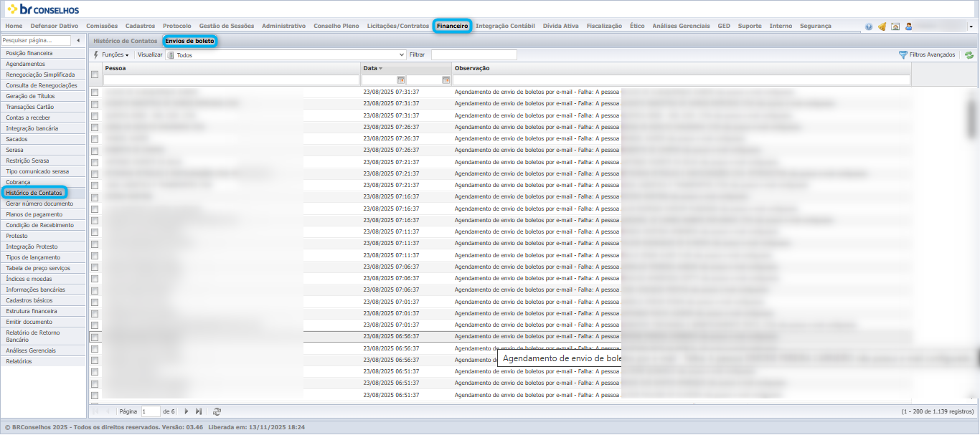Collapse the sidebar with the arrow beside the page search
The height and width of the screenshot is (435, 980).
77,41
